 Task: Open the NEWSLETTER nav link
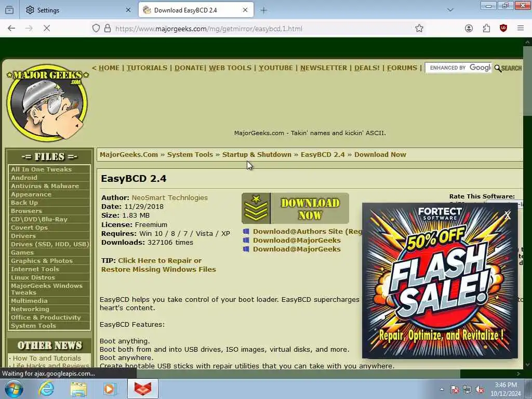[324, 68]
